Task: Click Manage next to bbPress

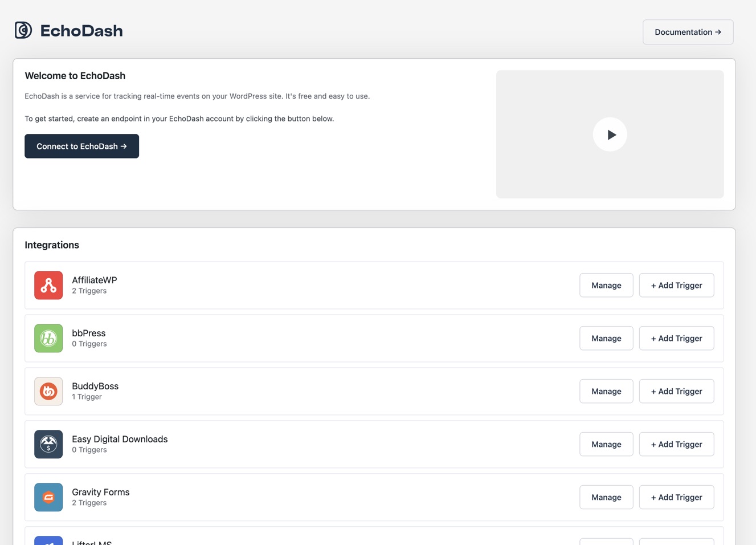Action: (x=606, y=338)
